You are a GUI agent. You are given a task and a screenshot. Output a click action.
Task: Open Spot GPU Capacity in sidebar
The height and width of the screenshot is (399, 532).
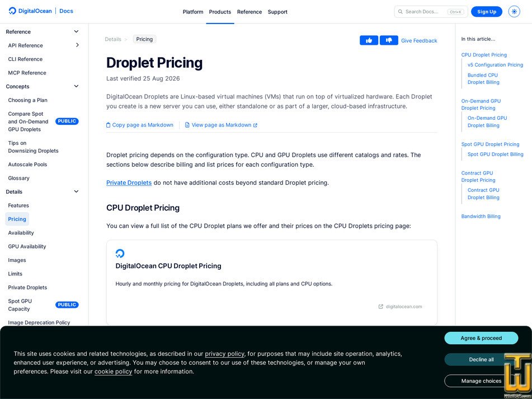click(20, 304)
